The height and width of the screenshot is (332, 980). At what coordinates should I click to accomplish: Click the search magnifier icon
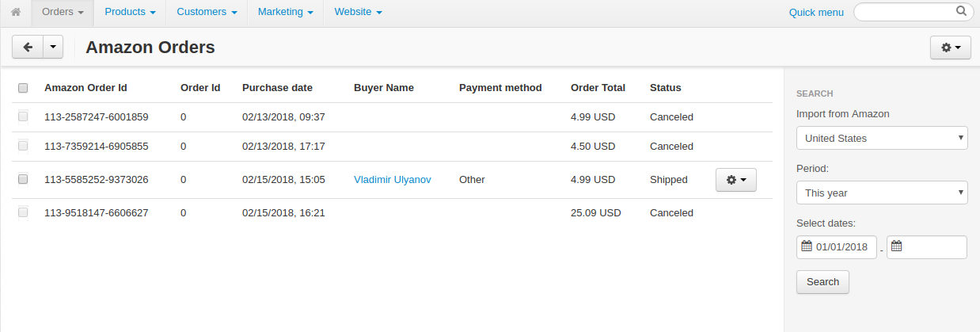click(961, 11)
